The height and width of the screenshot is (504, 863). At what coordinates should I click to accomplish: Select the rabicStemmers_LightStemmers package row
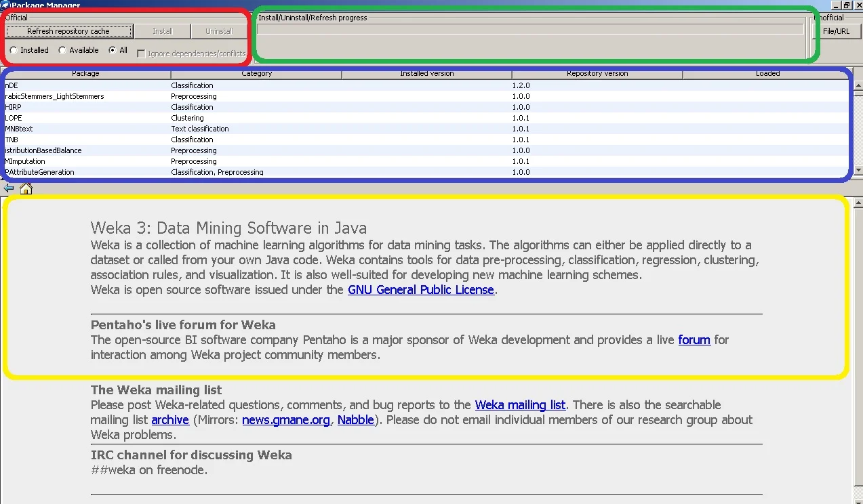pos(426,96)
